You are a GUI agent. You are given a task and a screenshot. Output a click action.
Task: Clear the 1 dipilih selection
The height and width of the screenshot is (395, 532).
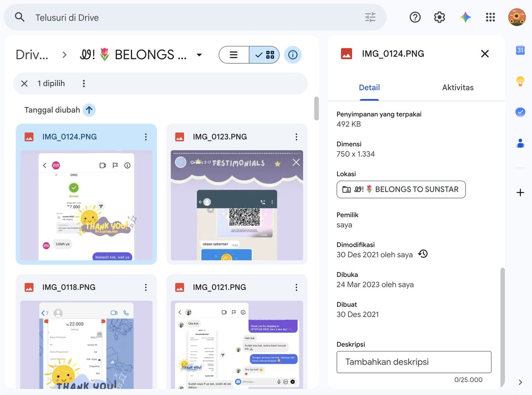[x=24, y=83]
